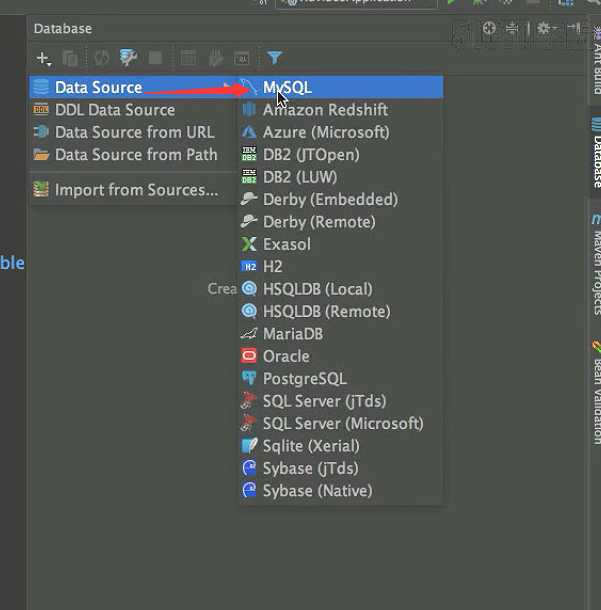Select DB2 (LUW) data source
This screenshot has height=610, width=601.
click(x=341, y=177)
